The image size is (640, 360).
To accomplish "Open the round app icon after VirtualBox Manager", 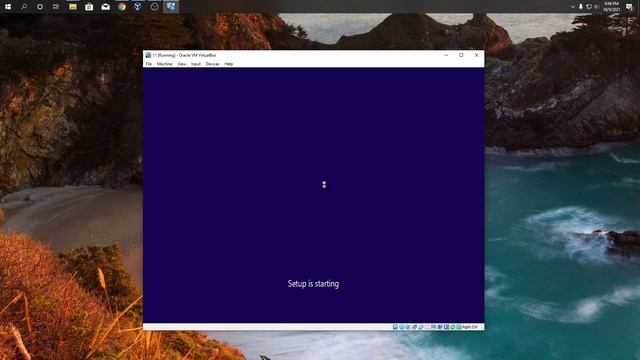I will 154,7.
